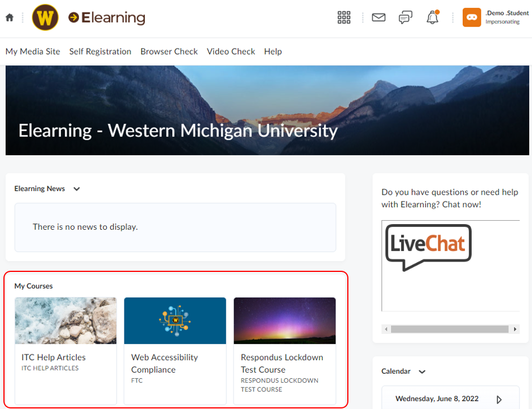Image resolution: width=532 pixels, height=409 pixels.
Task: Open the Browser Check page
Action: click(169, 51)
